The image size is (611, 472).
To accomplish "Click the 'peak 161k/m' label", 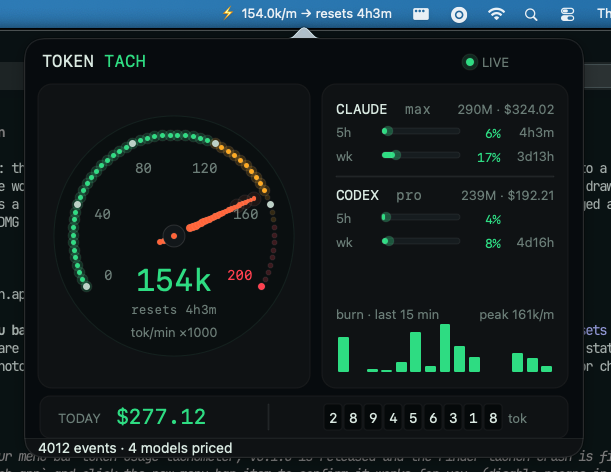I will click(x=517, y=315).
